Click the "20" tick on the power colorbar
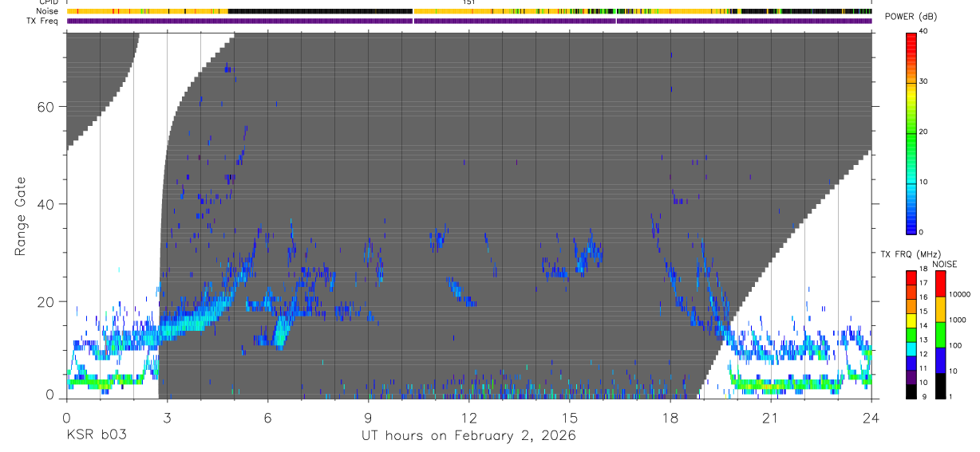 pos(925,132)
